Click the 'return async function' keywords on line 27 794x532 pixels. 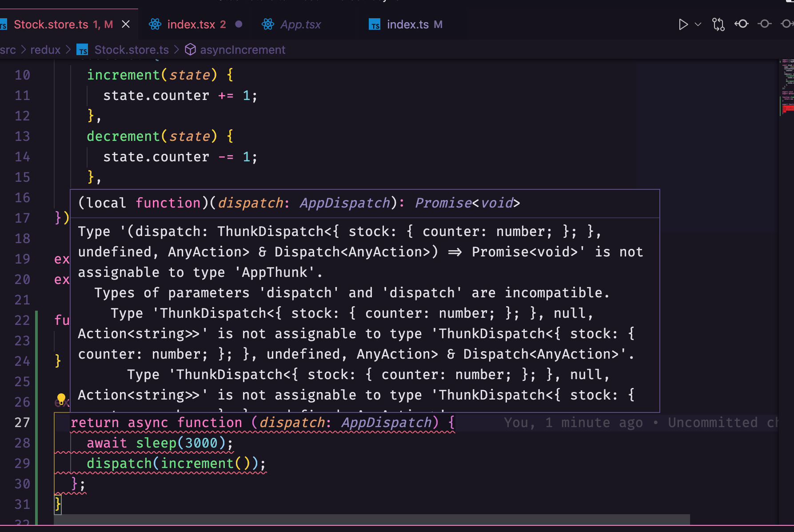coord(156,423)
